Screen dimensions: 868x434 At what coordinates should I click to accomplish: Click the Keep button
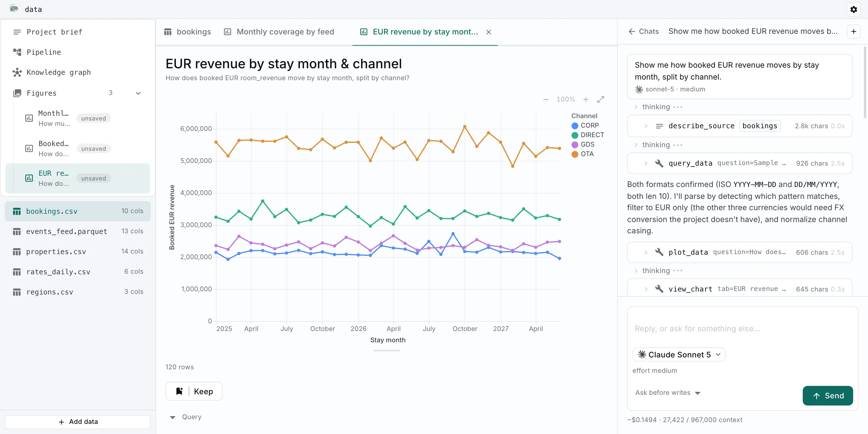click(x=194, y=391)
